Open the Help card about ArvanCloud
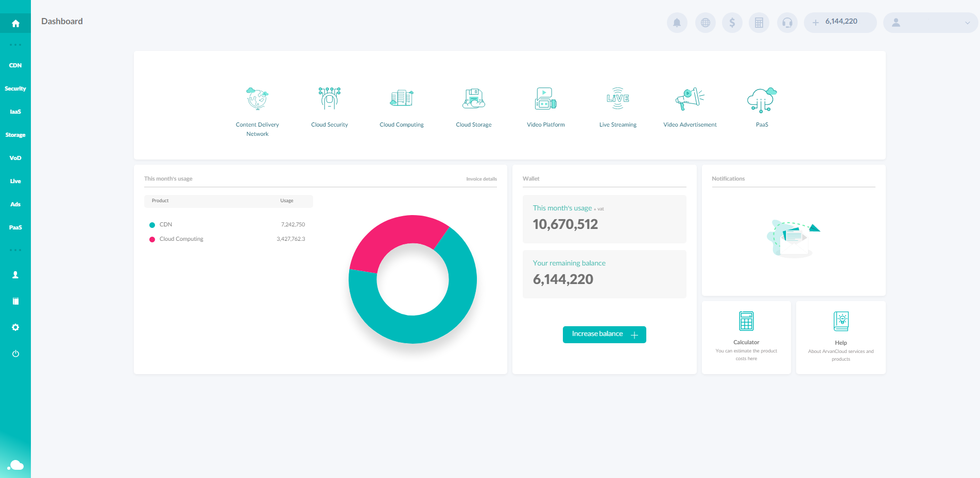 click(840, 337)
